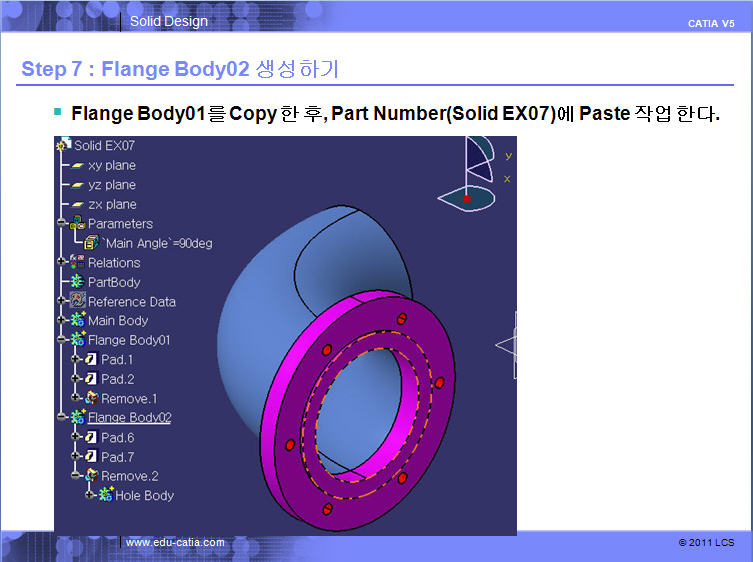Select the yz plane icon
This screenshot has height=562, width=753.
point(78,185)
